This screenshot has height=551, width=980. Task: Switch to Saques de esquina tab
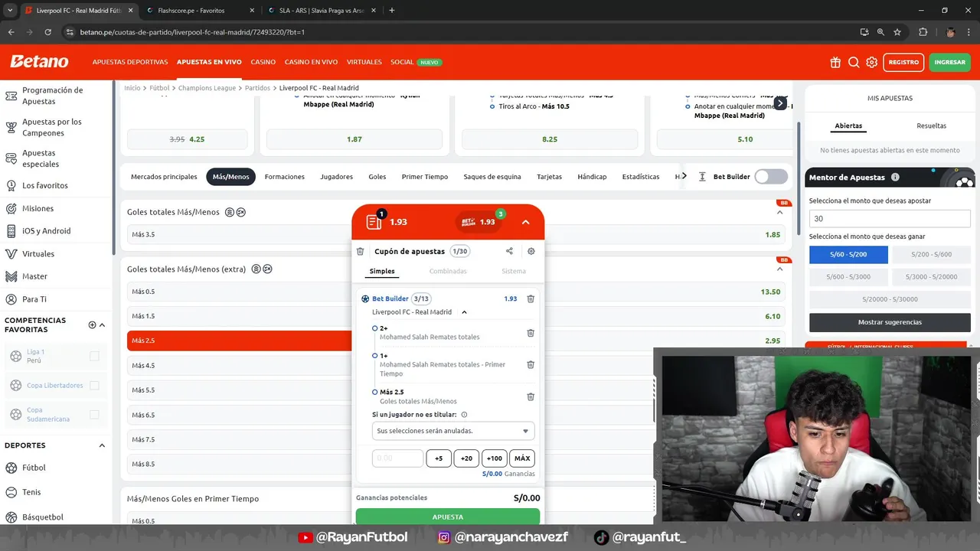(492, 177)
